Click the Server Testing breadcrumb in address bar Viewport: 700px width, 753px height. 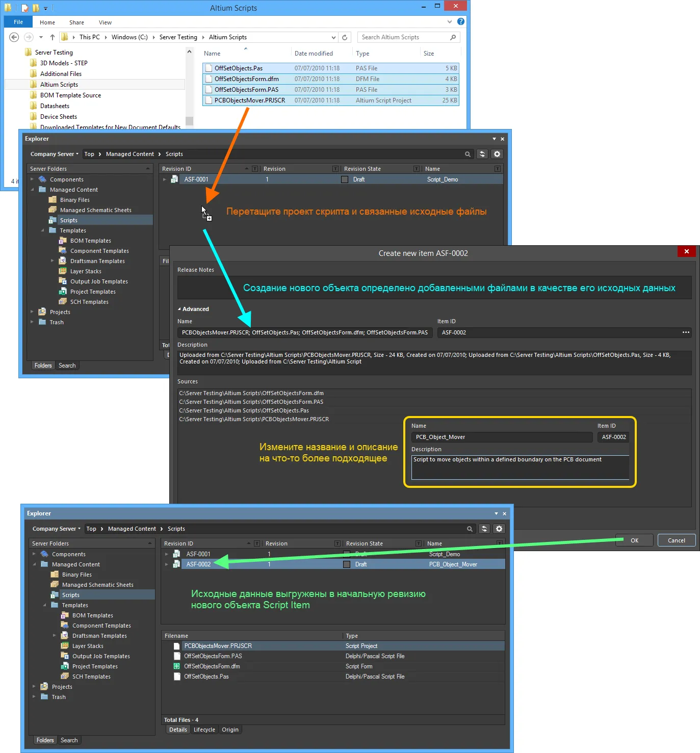click(178, 37)
